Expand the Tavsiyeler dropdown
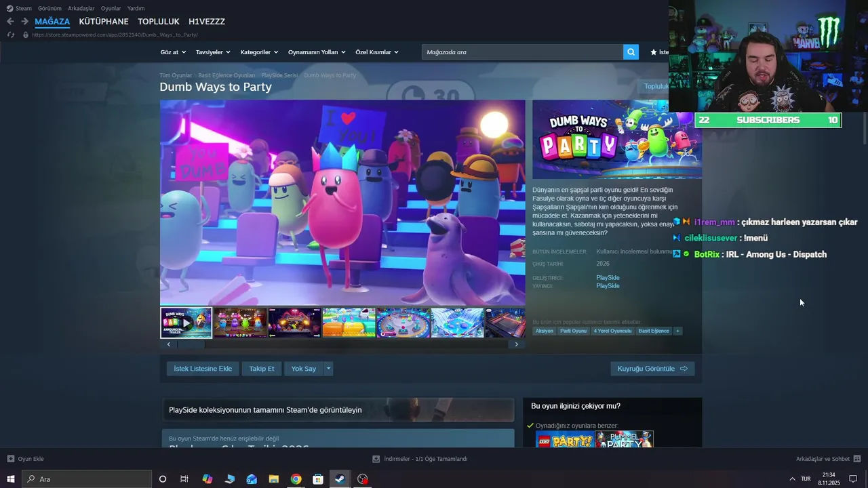The height and width of the screenshot is (488, 868). 213,52
